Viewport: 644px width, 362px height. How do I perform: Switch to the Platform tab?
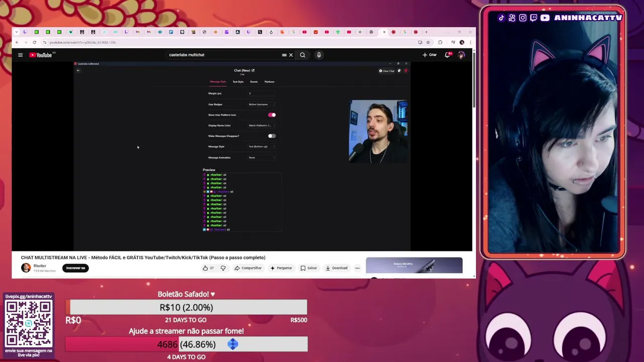point(270,81)
